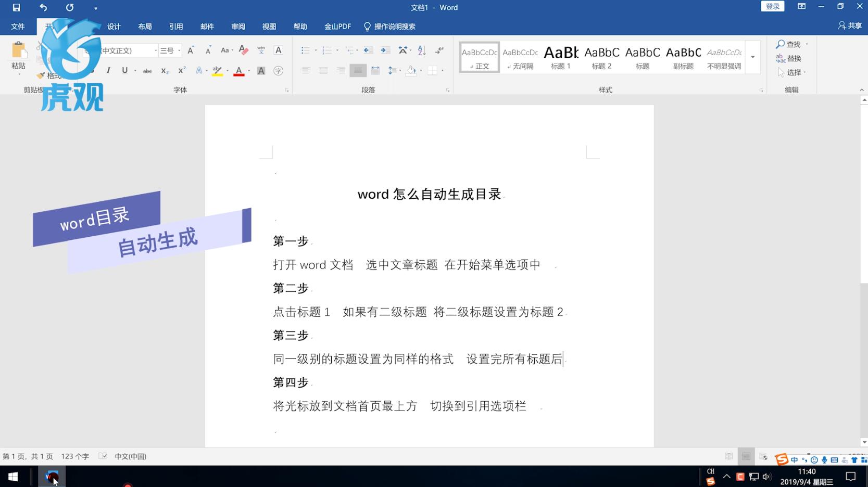Undo the last action
The height and width of the screenshot is (487, 868).
43,8
